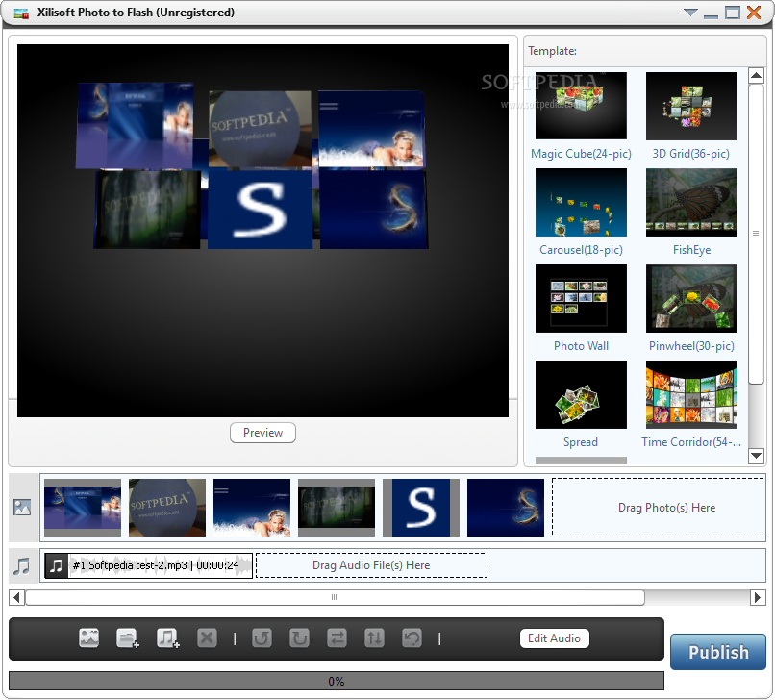This screenshot has height=700, width=775.
Task: Click the 3D Grid(36-pic) label
Action: click(x=691, y=154)
